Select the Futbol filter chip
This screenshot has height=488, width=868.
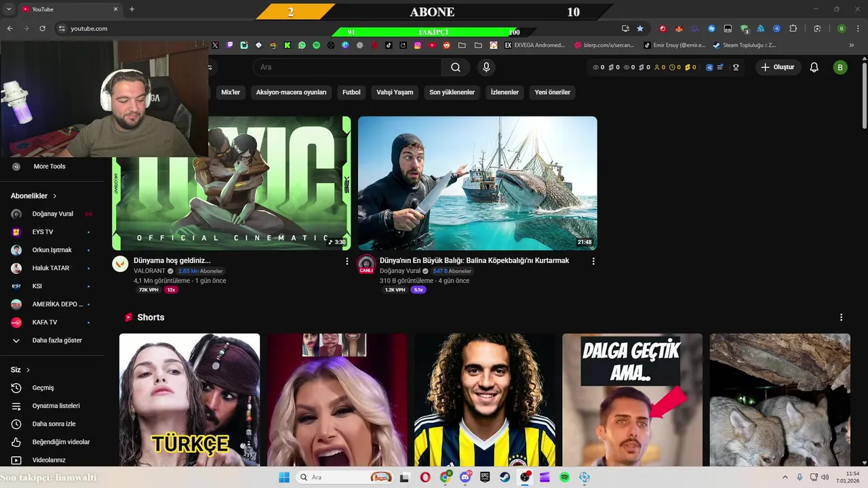351,92
